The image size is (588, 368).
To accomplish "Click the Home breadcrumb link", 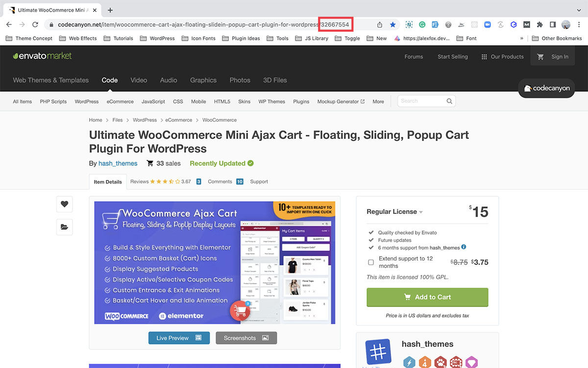I will (96, 120).
